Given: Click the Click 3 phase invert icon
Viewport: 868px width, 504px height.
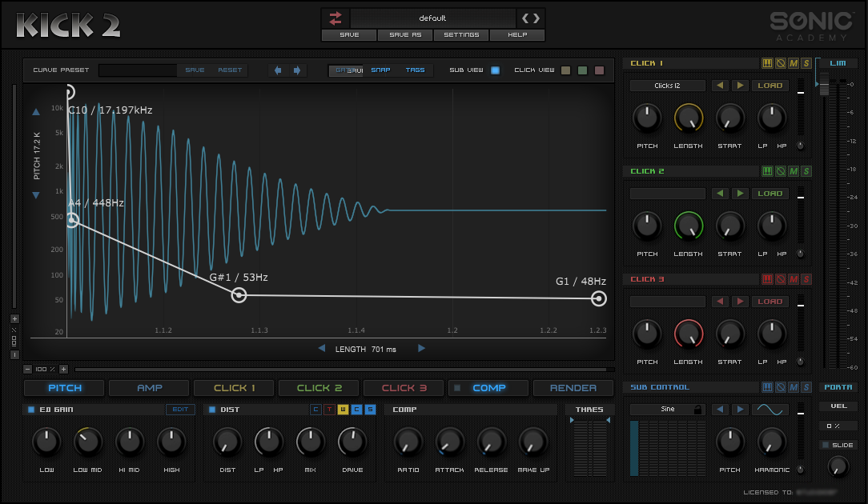Looking at the screenshot, I should 781,279.
